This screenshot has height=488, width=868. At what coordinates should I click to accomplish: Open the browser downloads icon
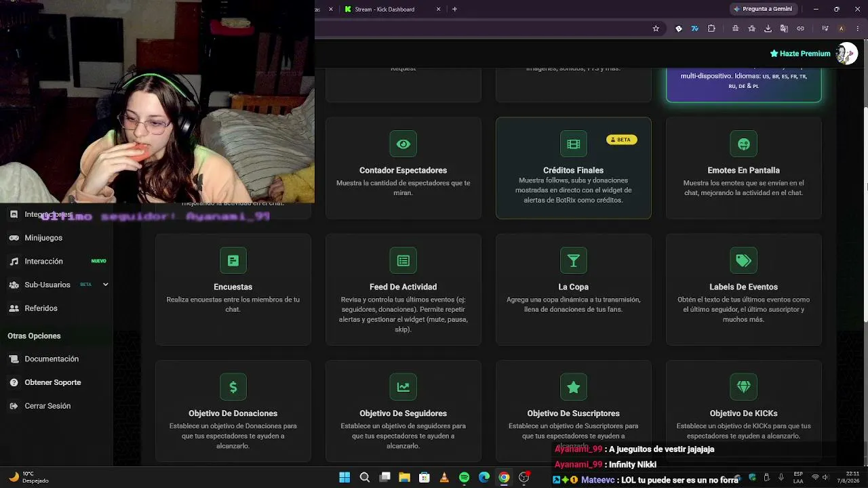tap(768, 28)
